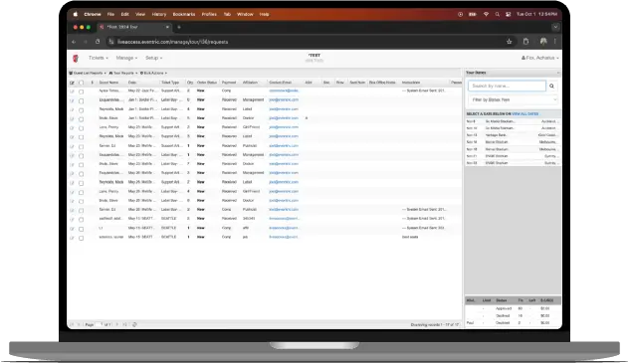The height and width of the screenshot is (364, 629).
Task: Click the Page number field in the pager
Action: (x=100, y=324)
